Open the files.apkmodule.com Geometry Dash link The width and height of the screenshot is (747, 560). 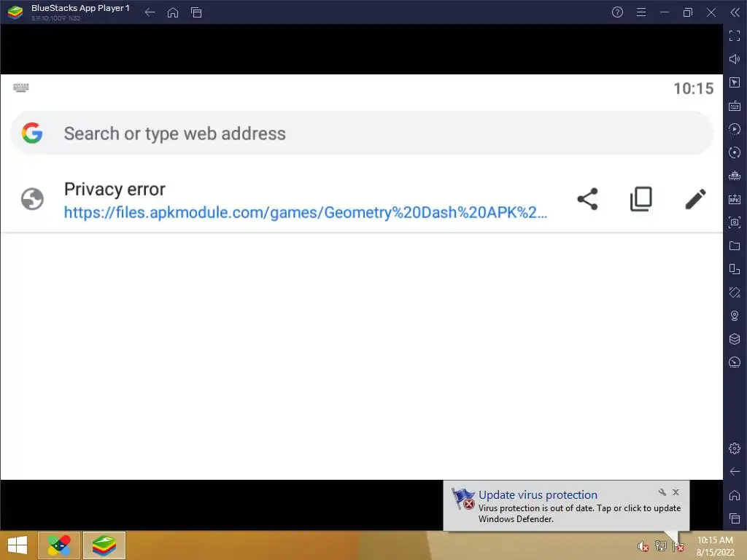click(306, 212)
